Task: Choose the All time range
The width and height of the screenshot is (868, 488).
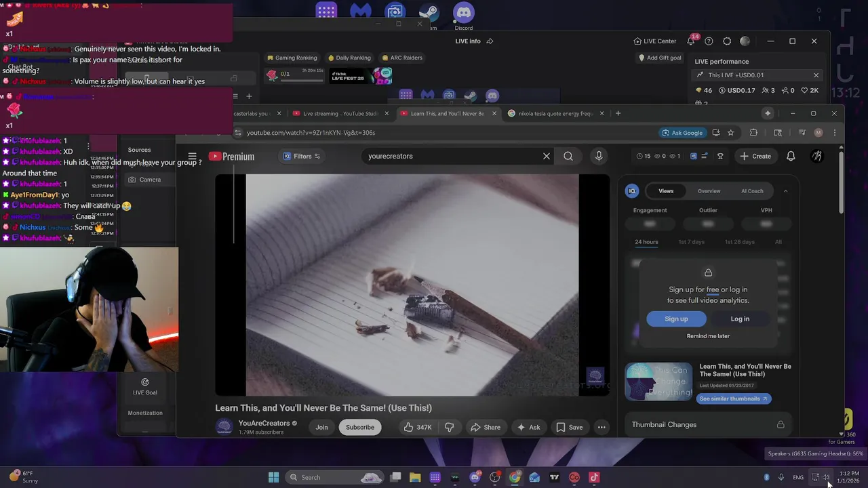Action: click(x=778, y=242)
